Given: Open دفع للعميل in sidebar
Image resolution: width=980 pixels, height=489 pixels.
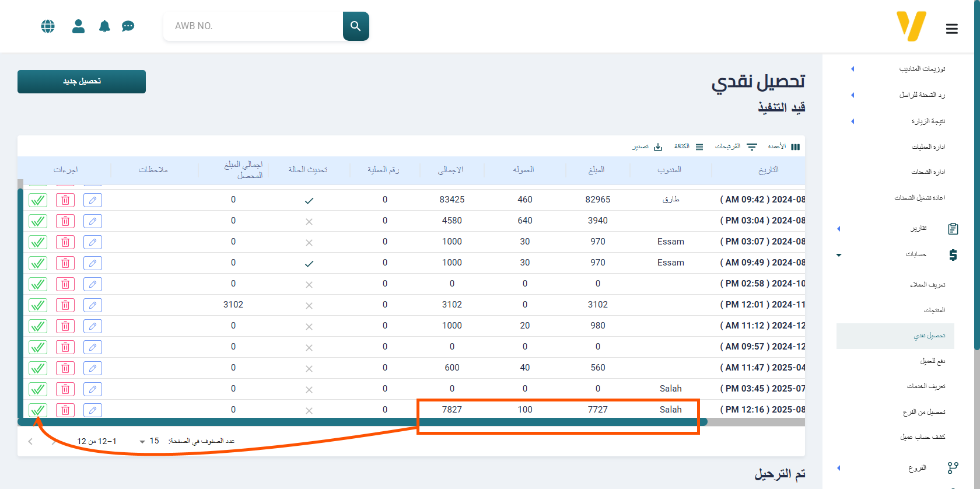Looking at the screenshot, I should tap(932, 361).
